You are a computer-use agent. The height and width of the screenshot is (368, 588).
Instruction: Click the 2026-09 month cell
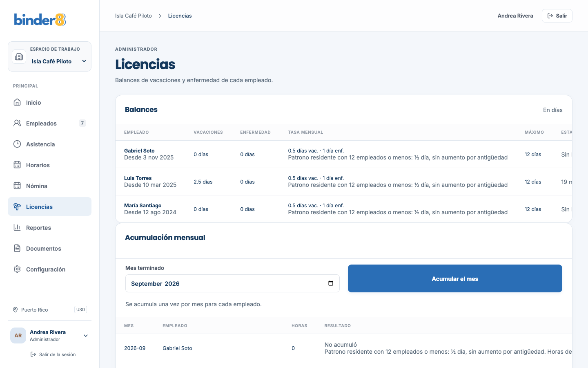click(135, 348)
